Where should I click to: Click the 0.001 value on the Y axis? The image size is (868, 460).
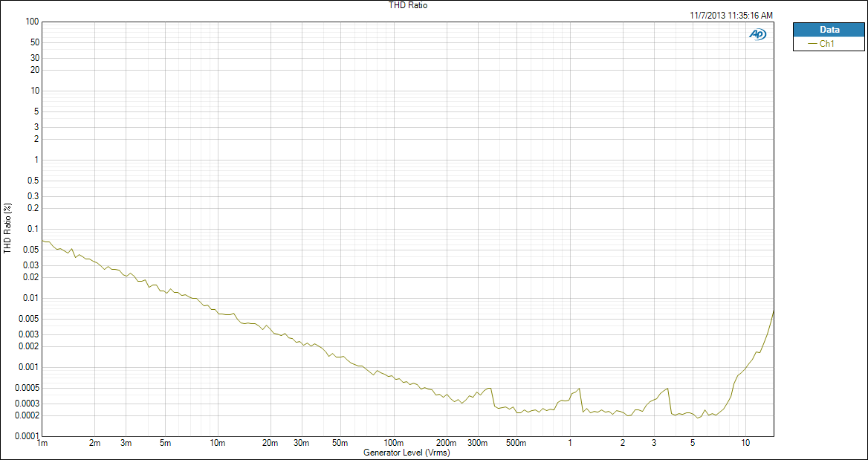coord(30,367)
